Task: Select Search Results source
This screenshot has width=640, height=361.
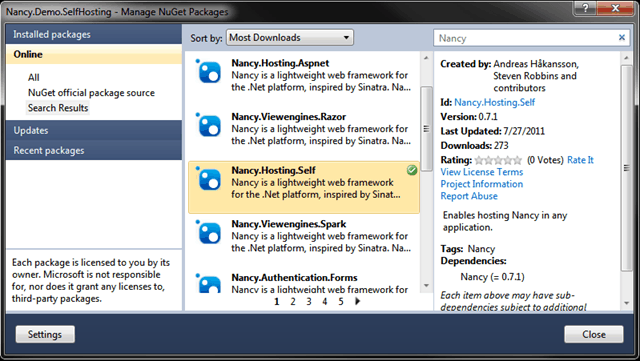Action: pyautogui.click(x=58, y=108)
